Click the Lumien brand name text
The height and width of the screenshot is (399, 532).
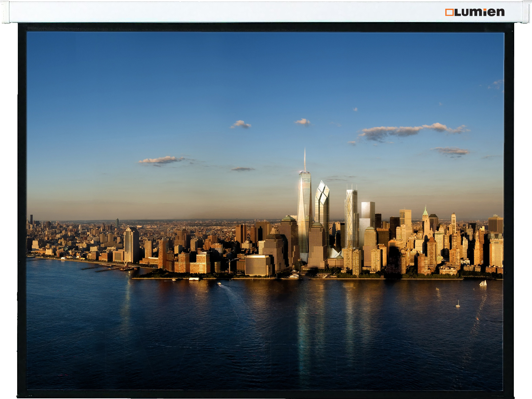[479, 12]
